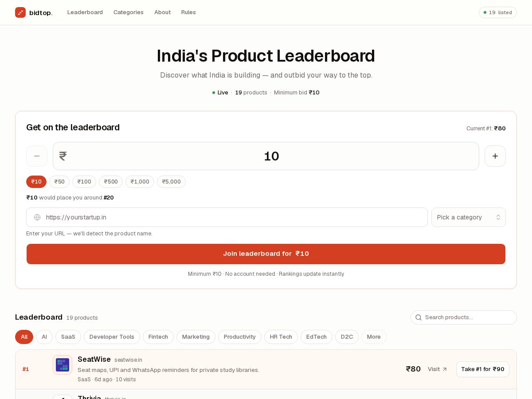Screen dimensions: 532x399
Task: Select the ₹1,000 preset bid
Action: [140, 182]
